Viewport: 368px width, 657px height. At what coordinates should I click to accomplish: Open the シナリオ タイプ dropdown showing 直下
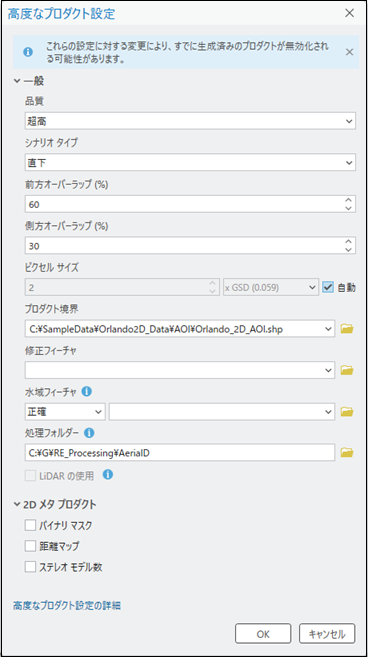(190, 163)
